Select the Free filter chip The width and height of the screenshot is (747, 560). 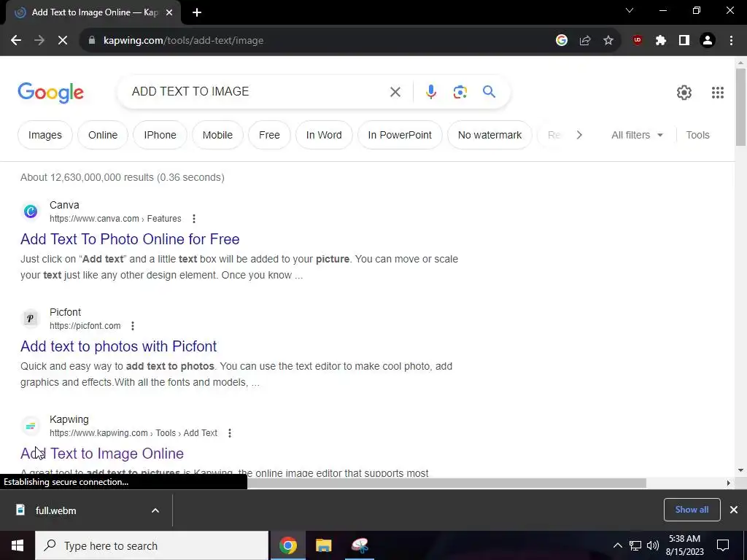(x=269, y=135)
